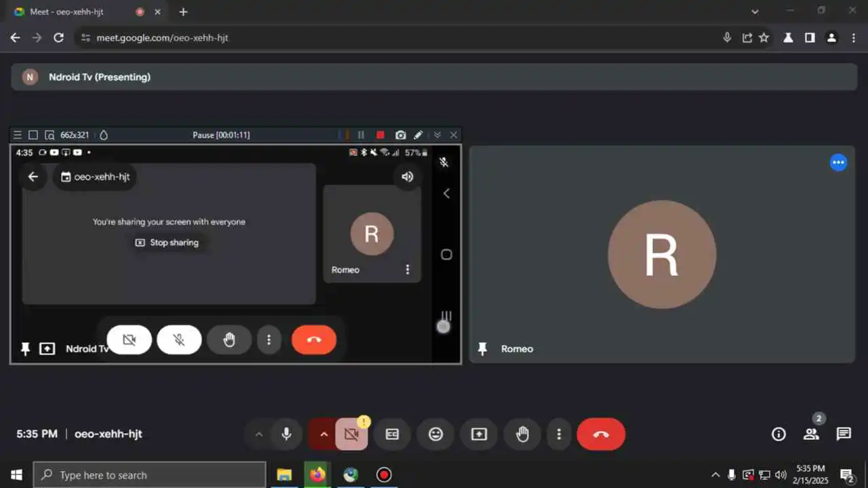
Task: Expand video settings chevron beside camera
Action: tap(323, 434)
